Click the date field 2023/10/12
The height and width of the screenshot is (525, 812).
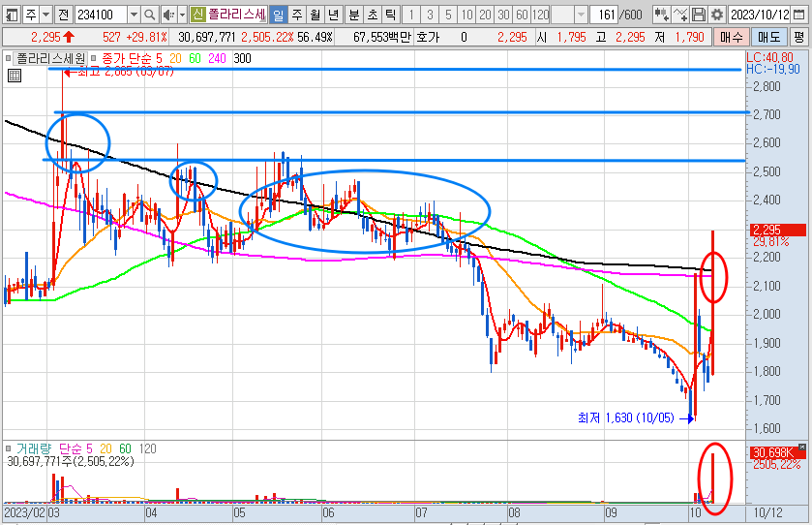760,15
